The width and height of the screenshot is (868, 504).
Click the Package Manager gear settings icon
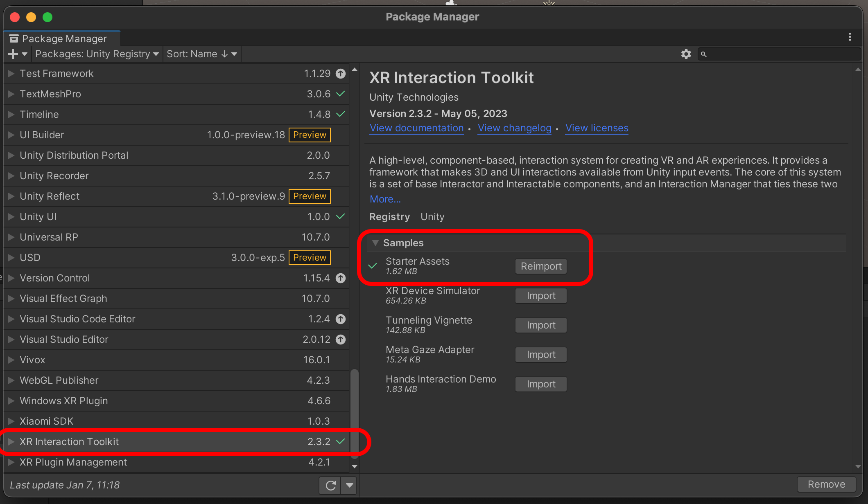pos(686,54)
